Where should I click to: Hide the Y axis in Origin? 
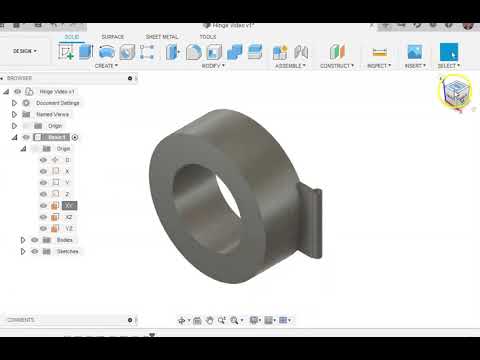pyautogui.click(x=43, y=183)
